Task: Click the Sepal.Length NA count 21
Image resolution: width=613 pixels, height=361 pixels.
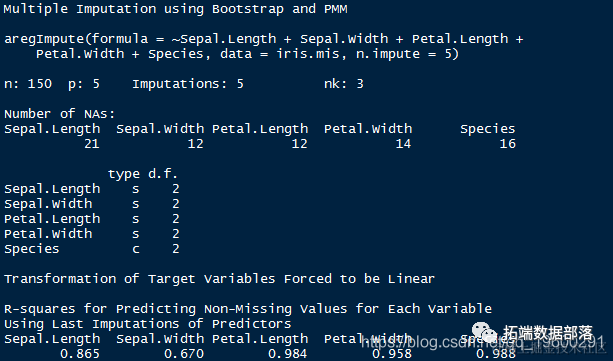Action: [x=91, y=144]
